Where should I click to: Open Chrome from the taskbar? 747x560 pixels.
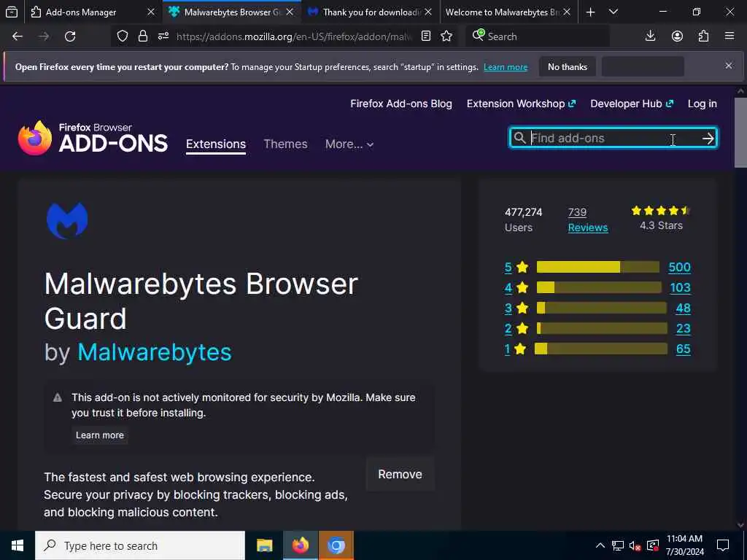coord(336,545)
